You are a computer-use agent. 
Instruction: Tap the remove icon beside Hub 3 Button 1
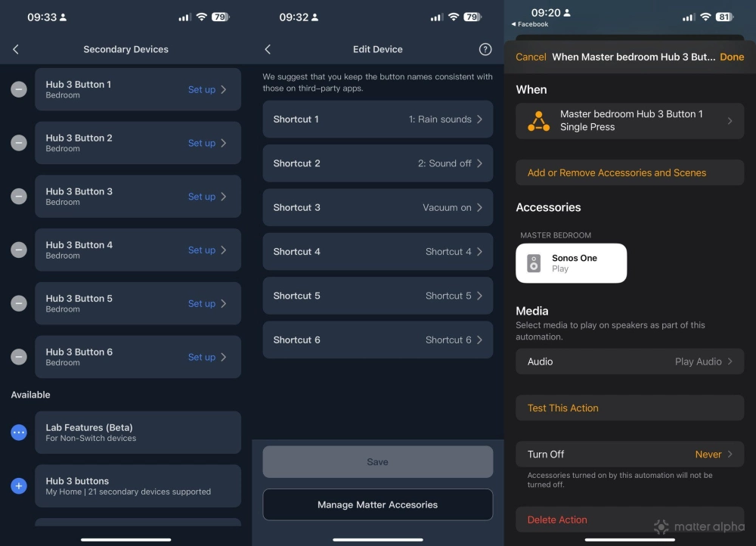point(18,89)
